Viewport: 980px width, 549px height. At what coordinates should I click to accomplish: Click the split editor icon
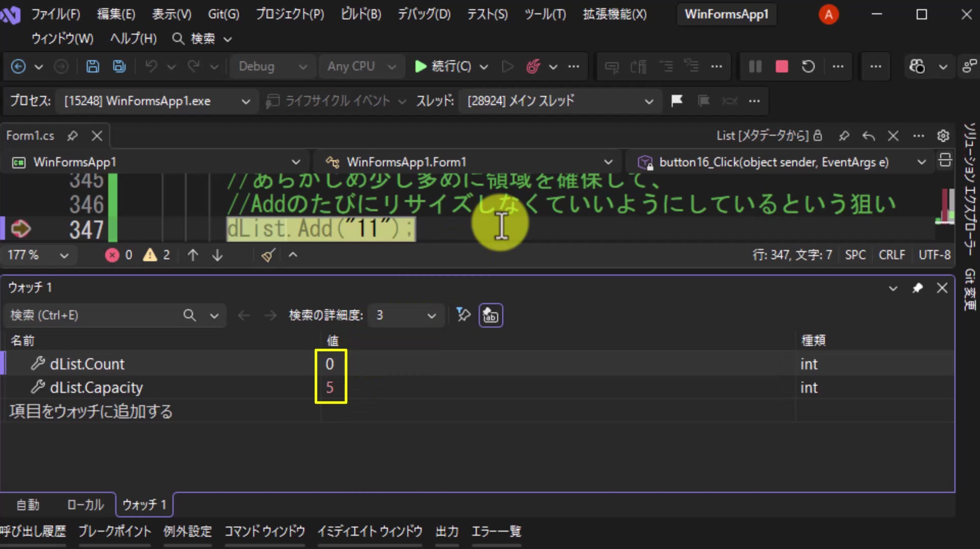[x=945, y=160]
